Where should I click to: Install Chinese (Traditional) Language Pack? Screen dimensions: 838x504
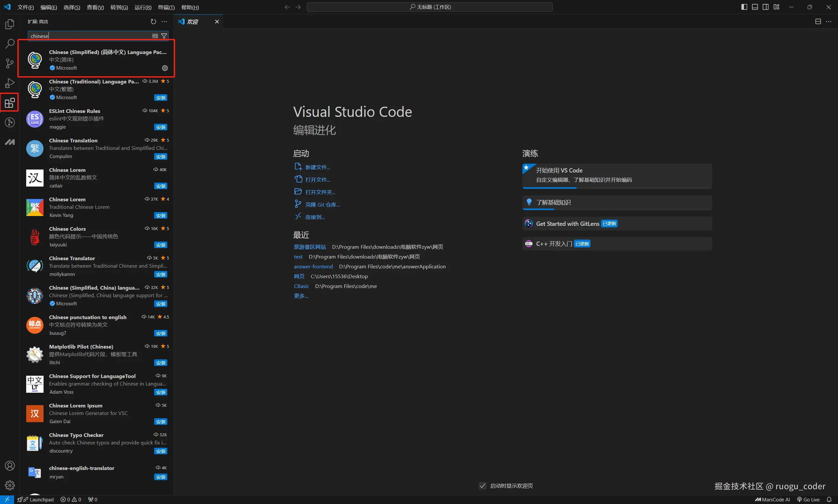[161, 98]
